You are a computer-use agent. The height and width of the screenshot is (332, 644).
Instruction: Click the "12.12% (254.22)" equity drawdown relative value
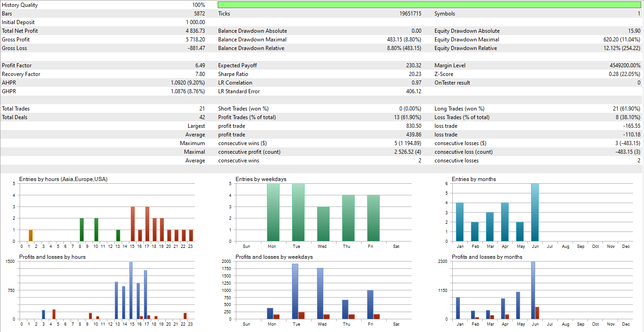pos(622,48)
